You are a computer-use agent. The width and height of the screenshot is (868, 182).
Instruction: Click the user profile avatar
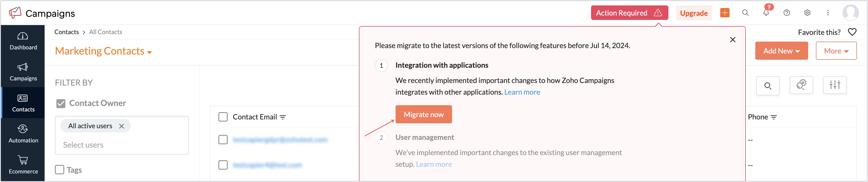(850, 13)
